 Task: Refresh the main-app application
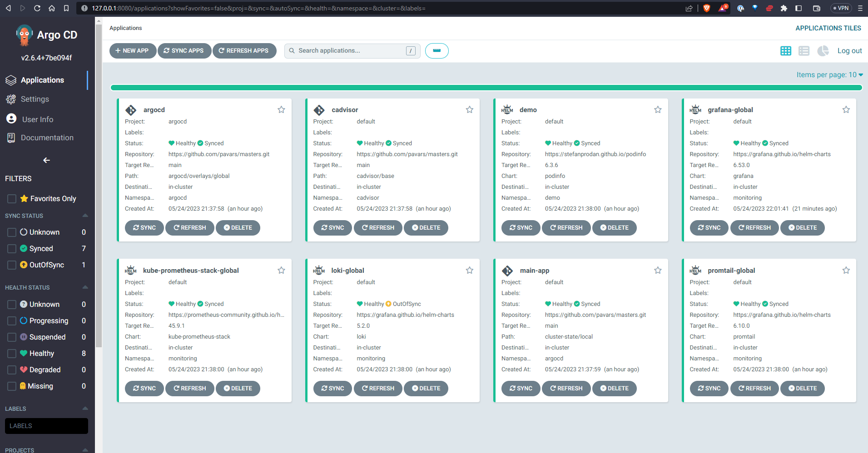[566, 389]
